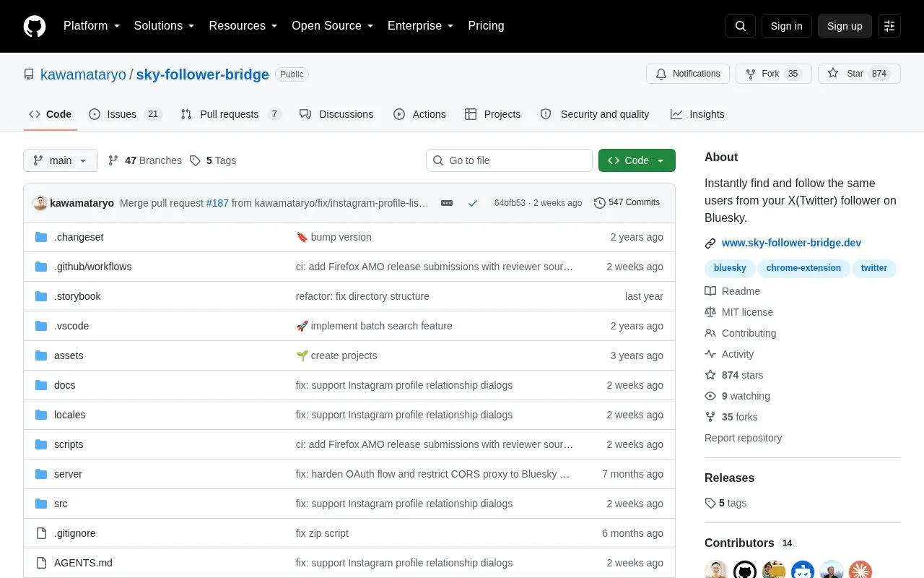
Task: Open the AGENTS.md file
Action: click(x=83, y=563)
